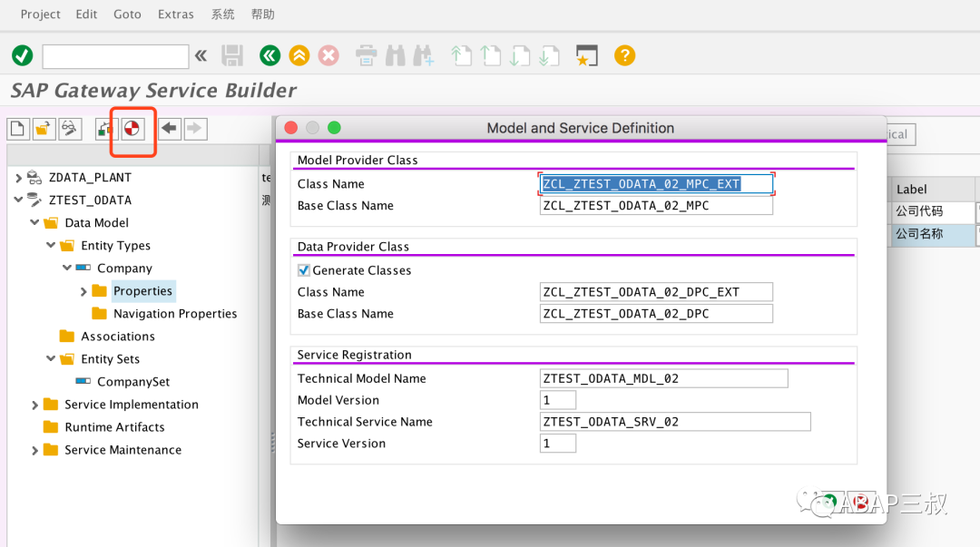Click the green zoom button of the dialog

334,128
